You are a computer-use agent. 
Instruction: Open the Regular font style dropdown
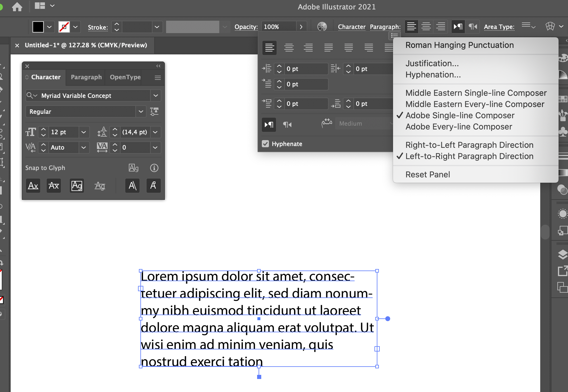click(141, 111)
